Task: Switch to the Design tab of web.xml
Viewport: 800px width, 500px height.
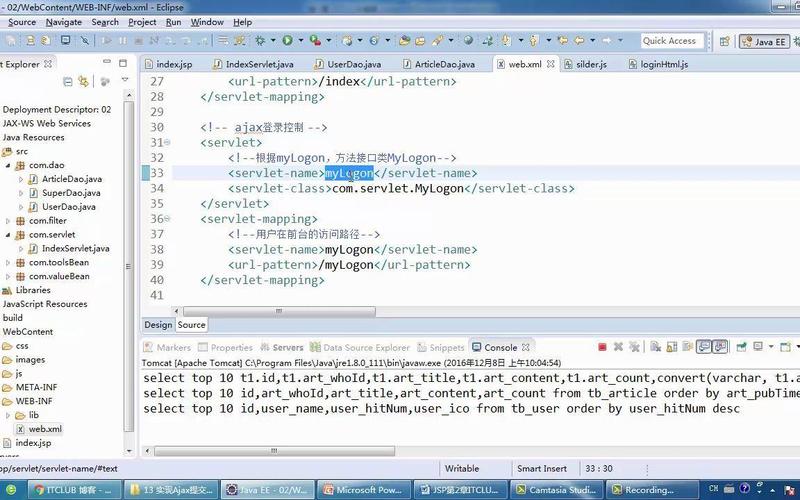Action: pyautogui.click(x=158, y=325)
